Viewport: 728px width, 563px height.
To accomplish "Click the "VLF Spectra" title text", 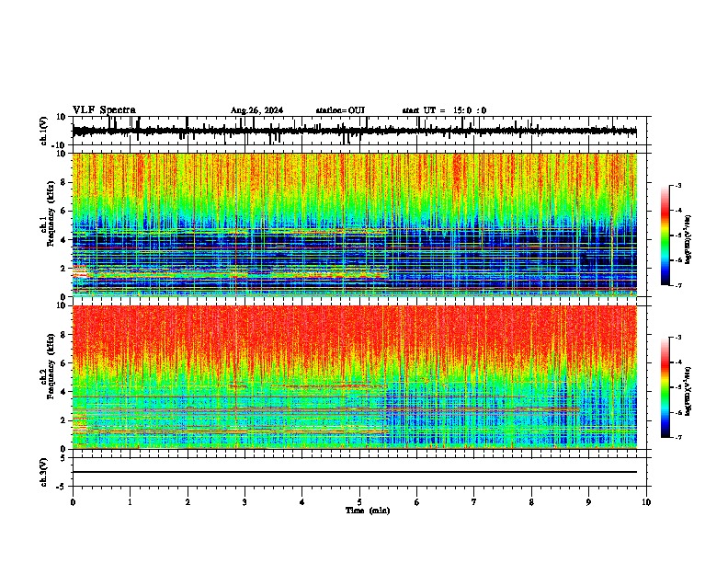I will click(104, 110).
